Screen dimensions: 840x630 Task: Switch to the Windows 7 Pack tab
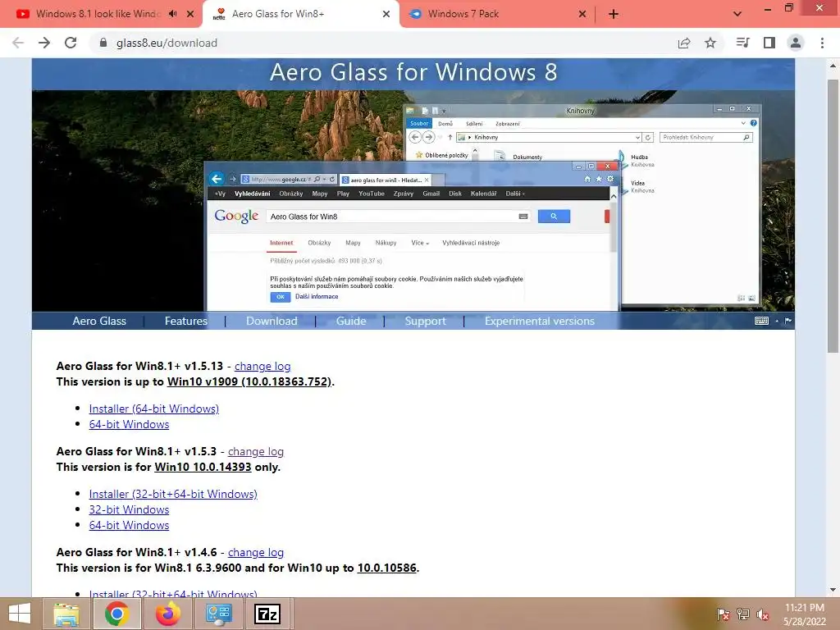coord(463,14)
